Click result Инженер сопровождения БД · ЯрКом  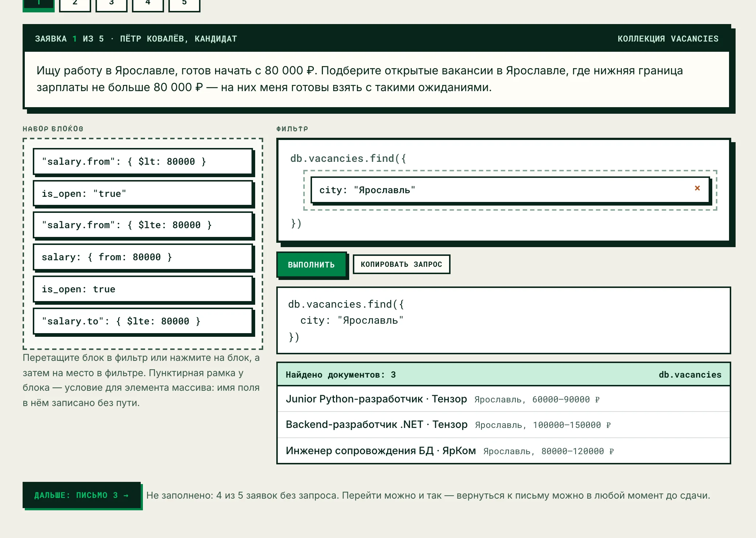pyautogui.click(x=504, y=451)
